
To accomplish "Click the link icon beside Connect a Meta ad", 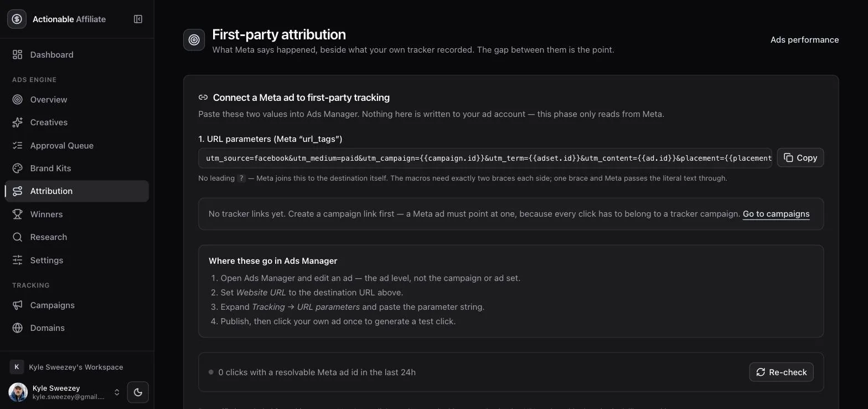I will [x=203, y=98].
